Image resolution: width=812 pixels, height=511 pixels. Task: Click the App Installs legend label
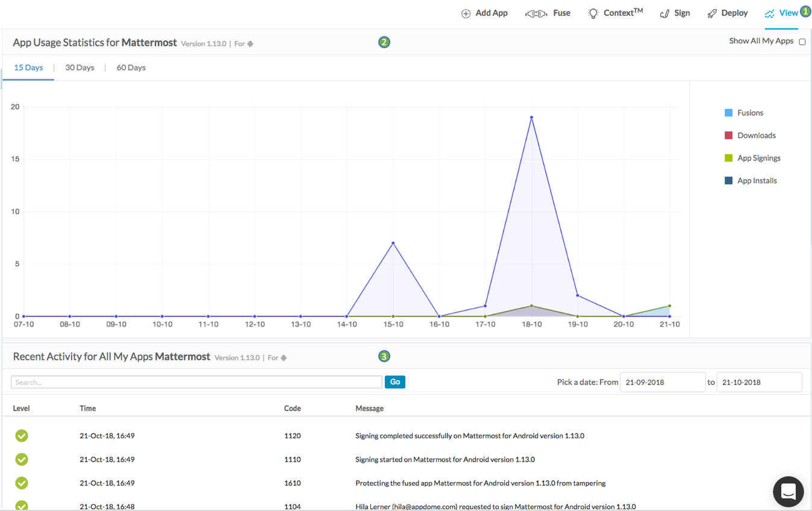757,181
